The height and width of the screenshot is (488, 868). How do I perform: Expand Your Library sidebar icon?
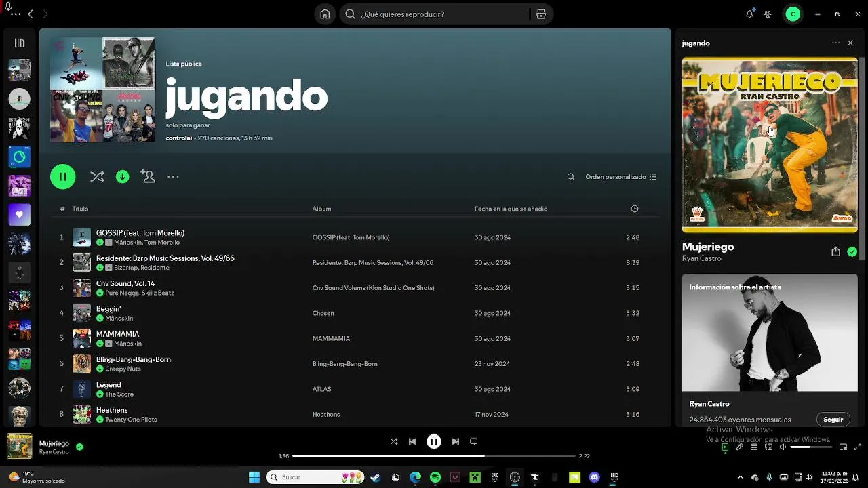click(x=19, y=43)
